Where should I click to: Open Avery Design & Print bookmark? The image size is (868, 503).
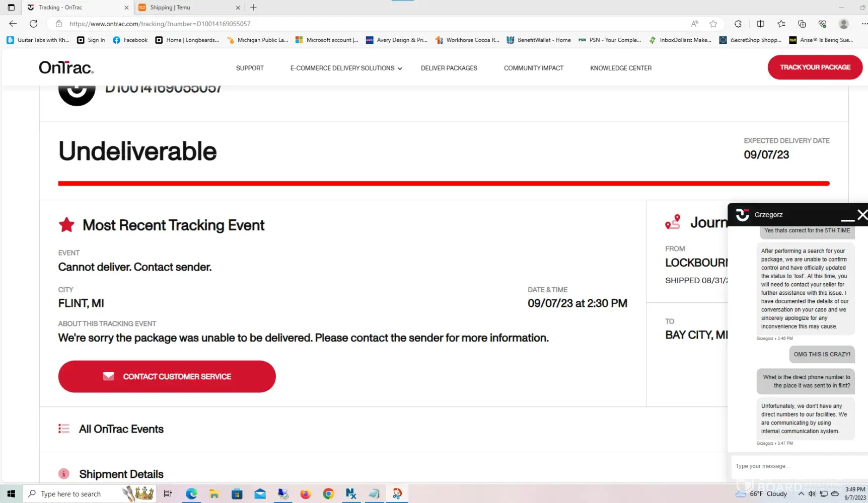point(397,40)
